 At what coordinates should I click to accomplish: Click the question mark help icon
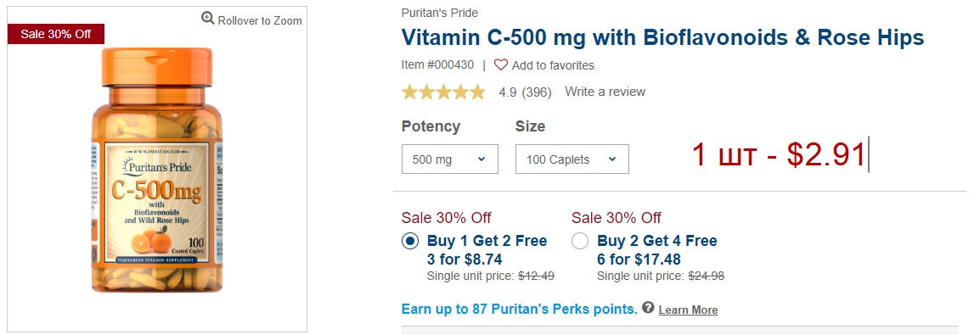pyautogui.click(x=648, y=308)
